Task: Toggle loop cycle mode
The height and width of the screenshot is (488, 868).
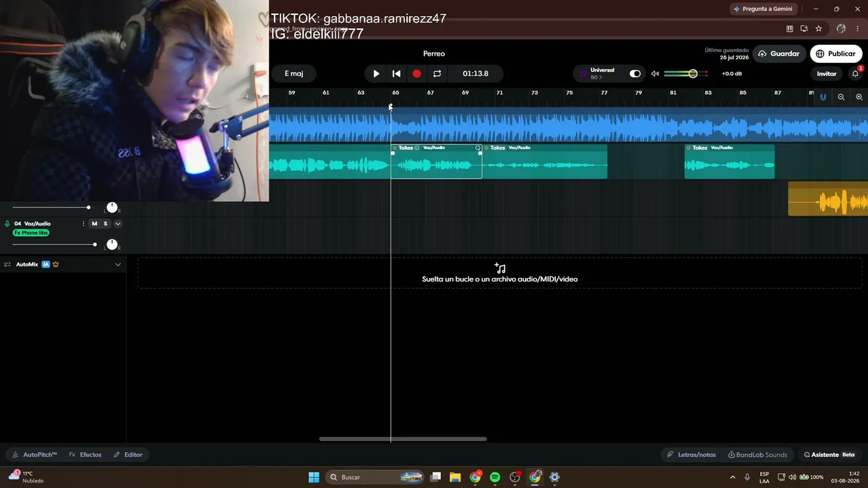Action: pos(437,74)
